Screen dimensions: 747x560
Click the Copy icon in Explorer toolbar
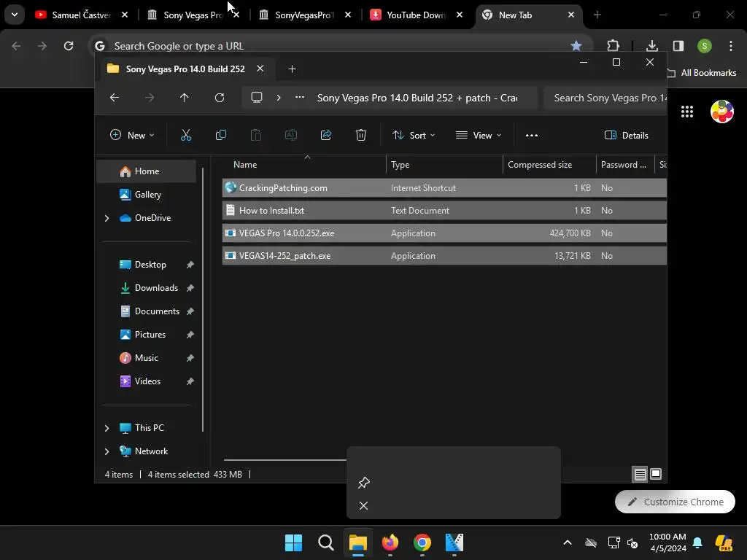(x=221, y=135)
